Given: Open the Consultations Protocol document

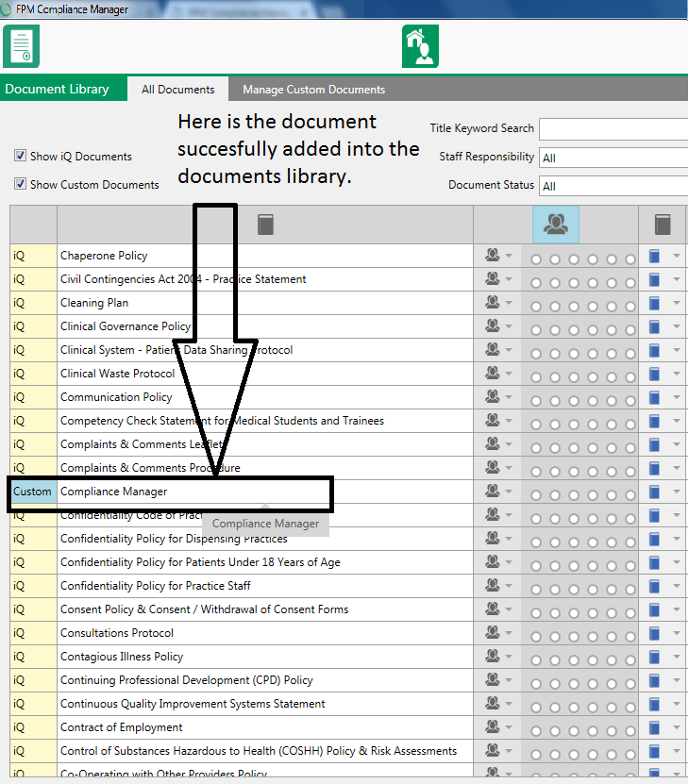Looking at the screenshot, I should click(x=117, y=633).
